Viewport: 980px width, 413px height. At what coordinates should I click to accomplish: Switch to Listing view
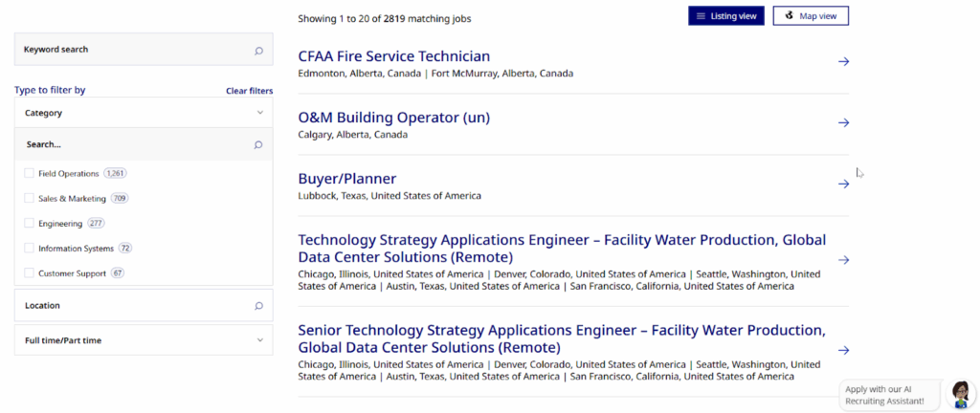726,16
